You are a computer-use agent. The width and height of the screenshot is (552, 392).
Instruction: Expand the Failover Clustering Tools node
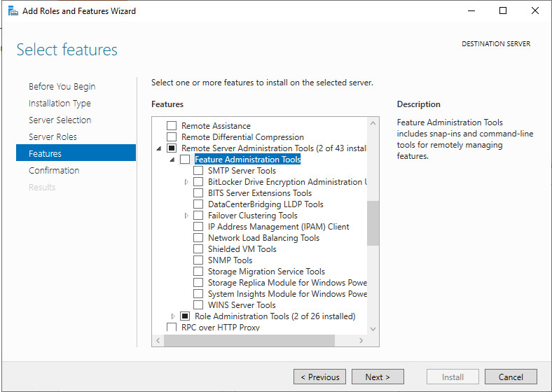186,216
